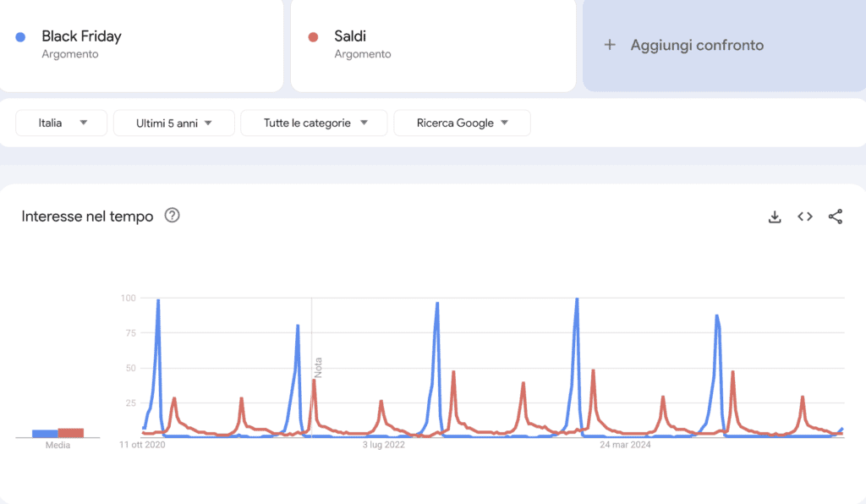Open the Italia country dropdown
Viewport: 866px width, 504px height.
(x=62, y=123)
